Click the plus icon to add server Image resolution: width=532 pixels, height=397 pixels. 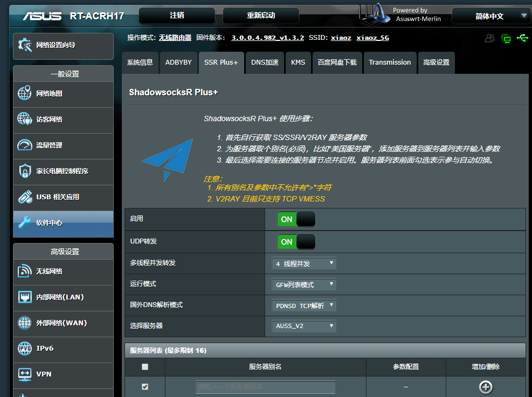(486, 387)
